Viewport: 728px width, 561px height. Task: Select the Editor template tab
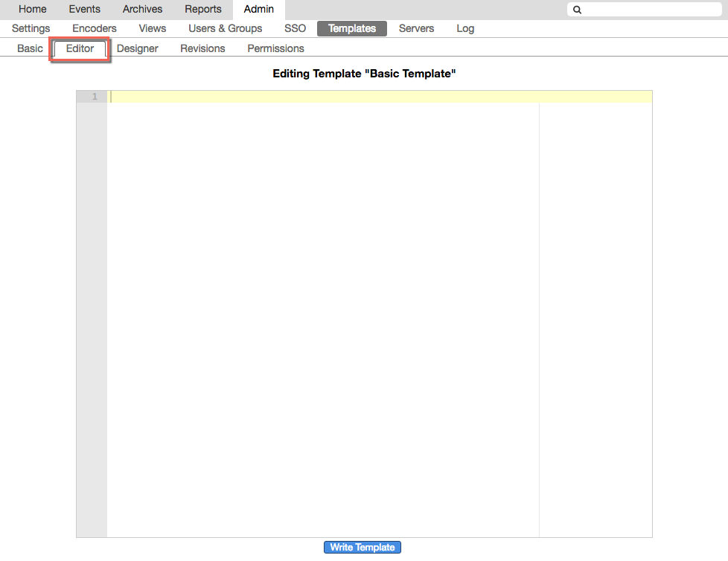point(80,48)
